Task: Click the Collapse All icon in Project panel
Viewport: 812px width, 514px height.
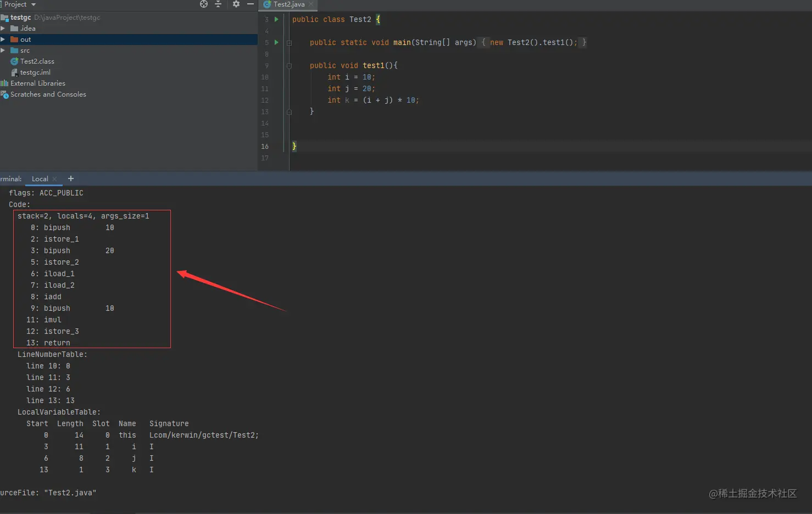Action: coord(218,4)
